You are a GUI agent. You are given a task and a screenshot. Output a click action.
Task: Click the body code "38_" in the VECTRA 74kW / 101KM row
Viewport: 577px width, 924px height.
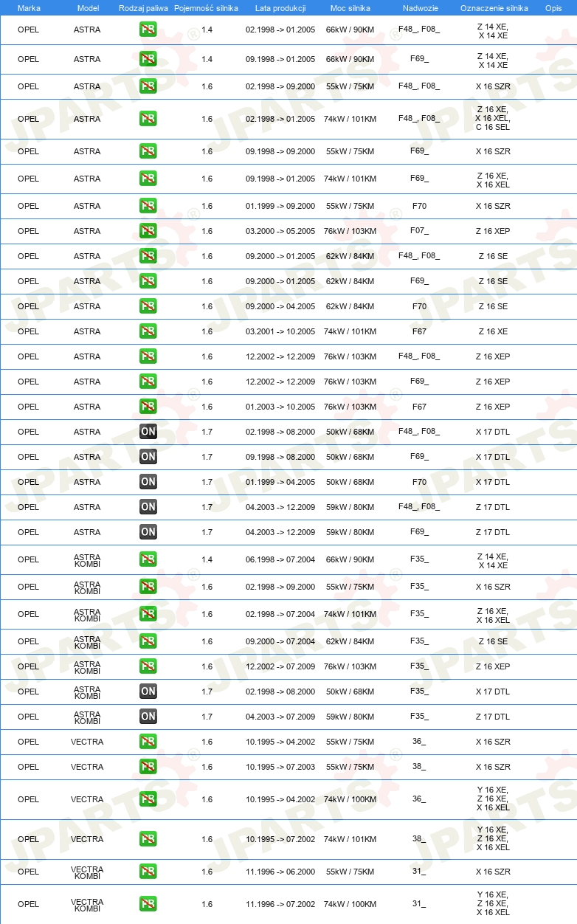click(x=419, y=839)
